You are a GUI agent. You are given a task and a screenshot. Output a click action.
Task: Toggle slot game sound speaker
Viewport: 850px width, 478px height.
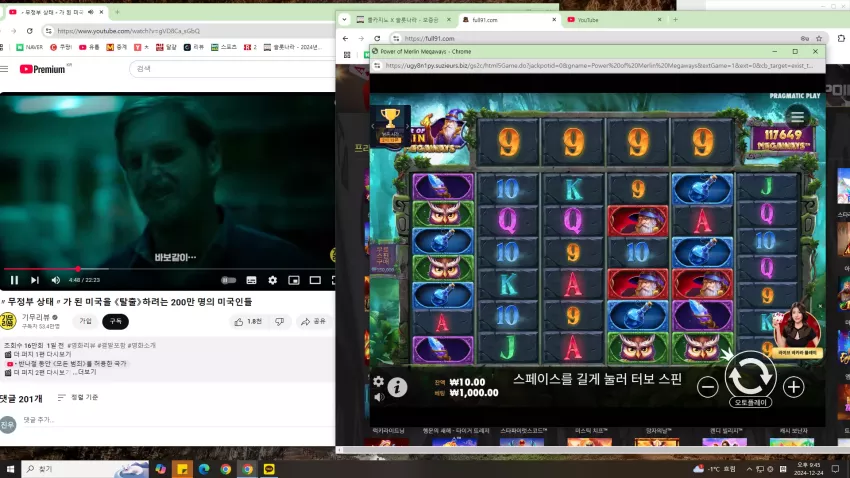click(x=378, y=397)
